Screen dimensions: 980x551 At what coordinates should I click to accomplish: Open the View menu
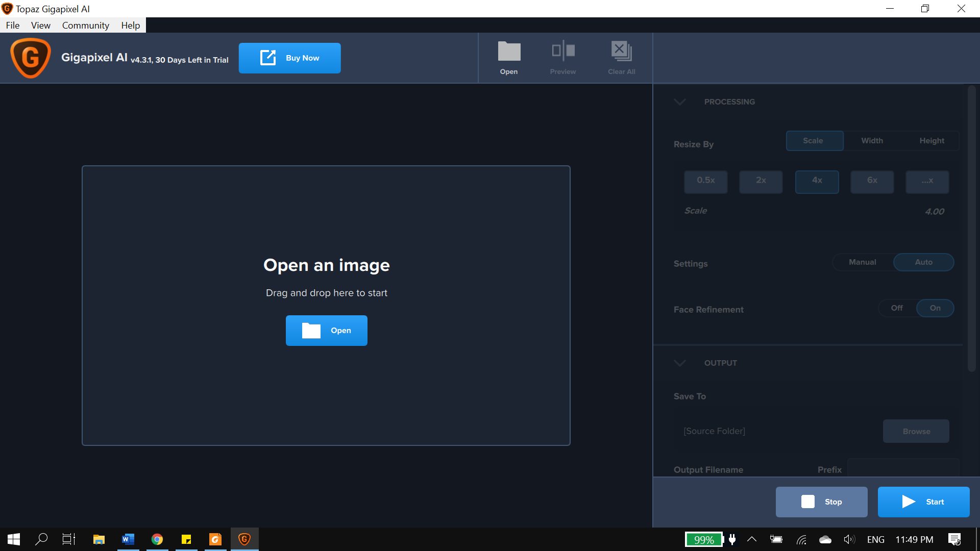pyautogui.click(x=40, y=26)
